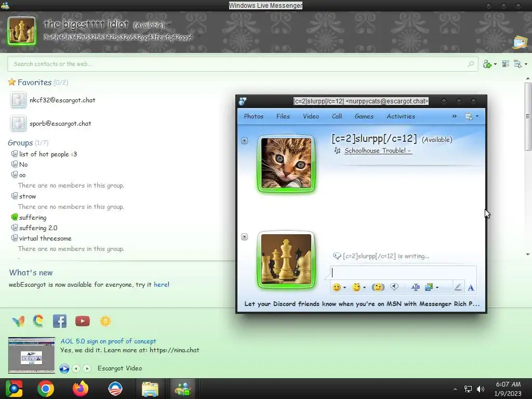Collapse slurpp's display picture toggle
This screenshot has width=532, height=399.
[x=244, y=140]
